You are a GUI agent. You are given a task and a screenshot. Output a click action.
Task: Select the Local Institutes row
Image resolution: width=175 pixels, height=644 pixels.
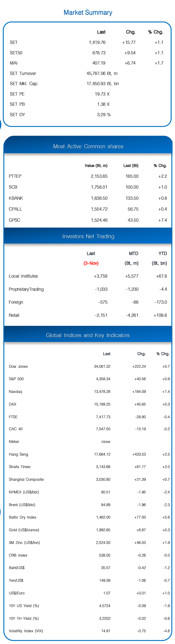coord(88,276)
